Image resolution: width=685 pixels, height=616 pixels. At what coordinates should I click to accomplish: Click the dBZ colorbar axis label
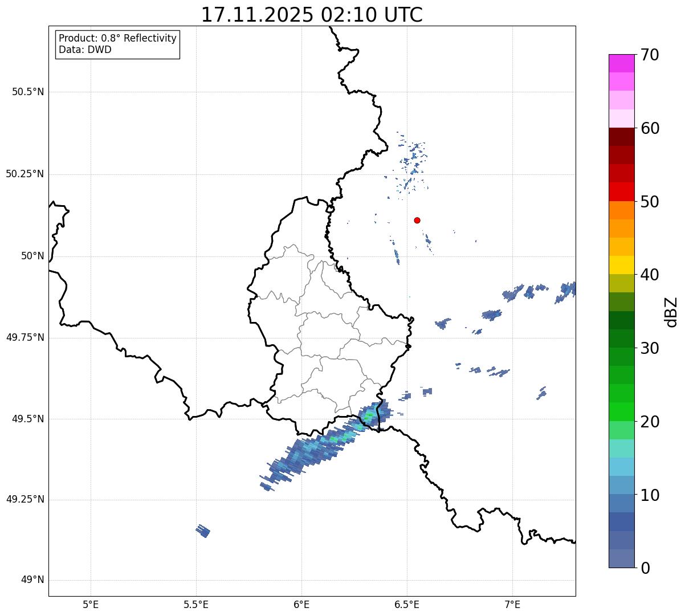(x=671, y=312)
